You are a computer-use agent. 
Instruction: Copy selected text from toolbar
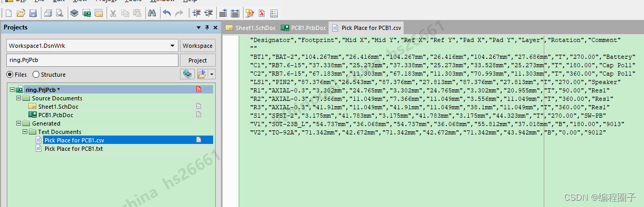tap(125, 13)
